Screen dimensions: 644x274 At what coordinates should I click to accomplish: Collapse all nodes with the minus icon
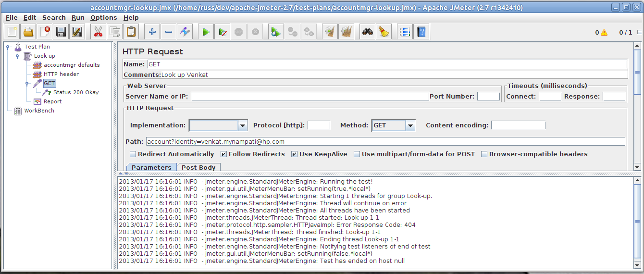pyautogui.click(x=169, y=32)
